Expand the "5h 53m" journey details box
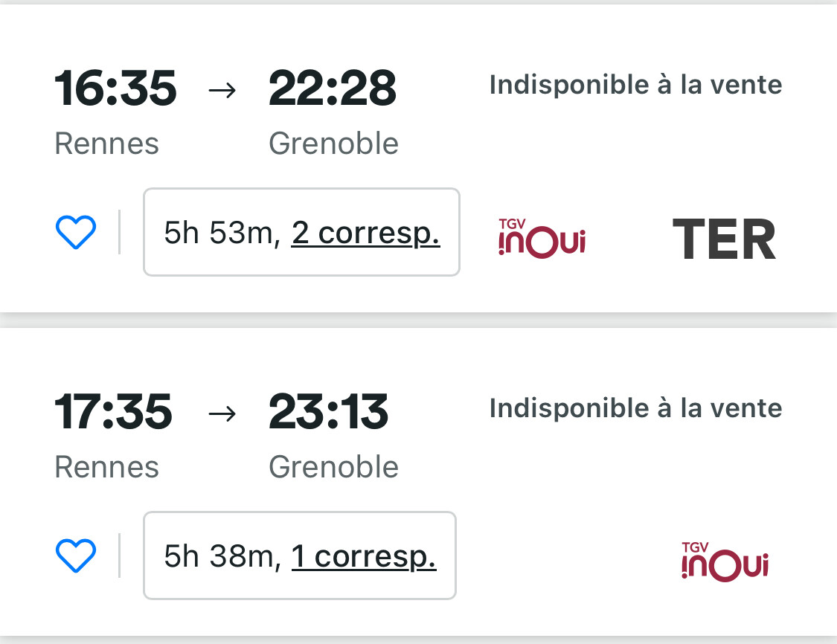 click(222, 233)
